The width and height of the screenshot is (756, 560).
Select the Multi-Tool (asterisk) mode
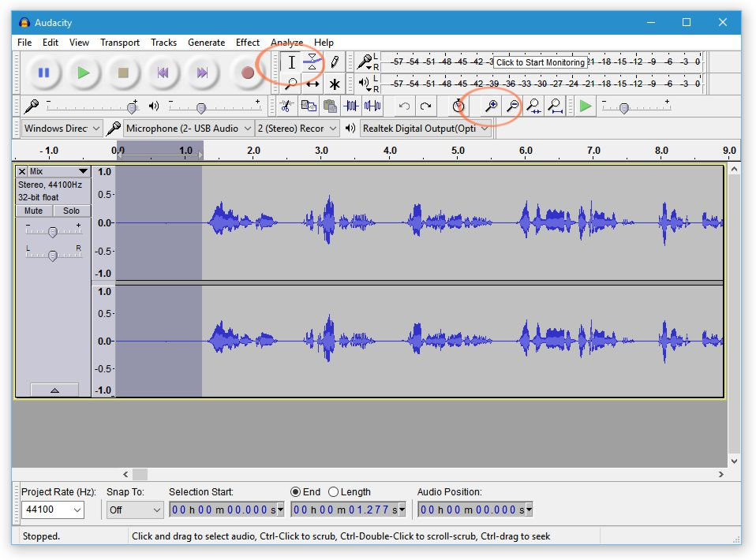(x=334, y=84)
